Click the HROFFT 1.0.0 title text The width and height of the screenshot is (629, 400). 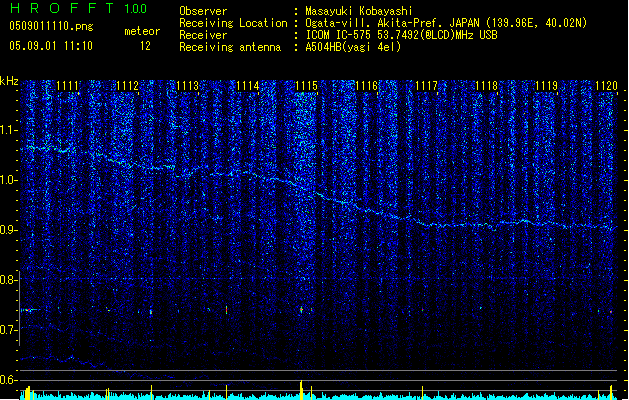point(79,8)
